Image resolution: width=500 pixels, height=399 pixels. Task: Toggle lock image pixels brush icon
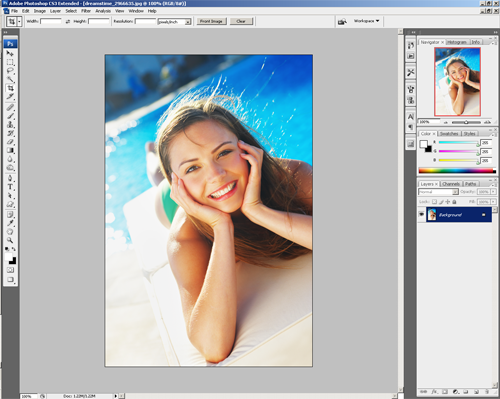[x=441, y=202]
